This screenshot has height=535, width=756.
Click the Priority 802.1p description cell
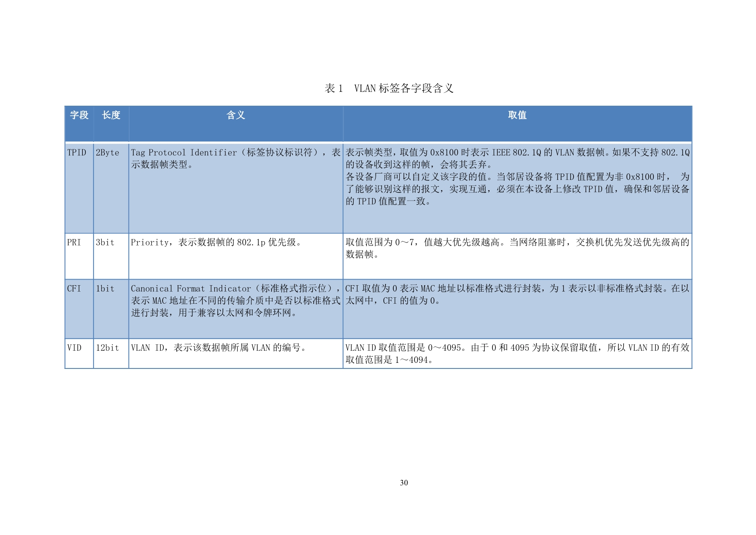(x=216, y=242)
